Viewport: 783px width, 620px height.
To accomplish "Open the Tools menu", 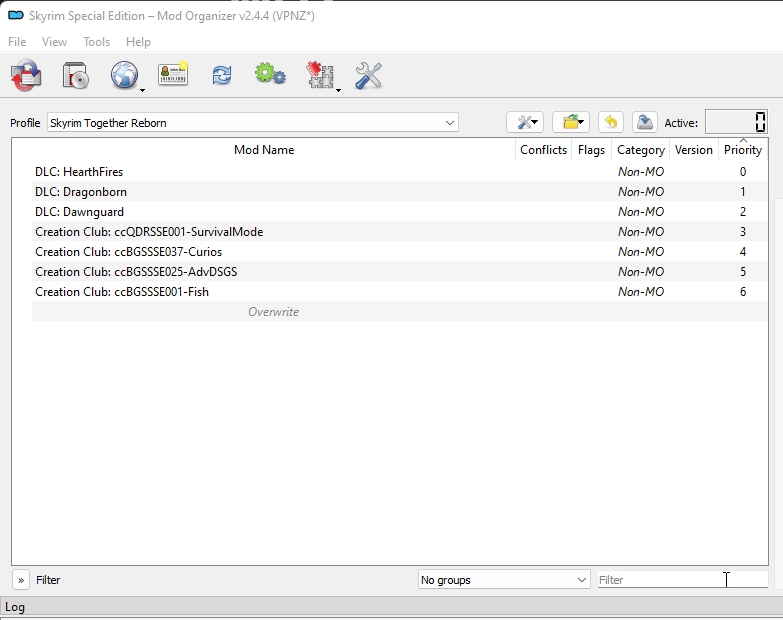I will 97,42.
